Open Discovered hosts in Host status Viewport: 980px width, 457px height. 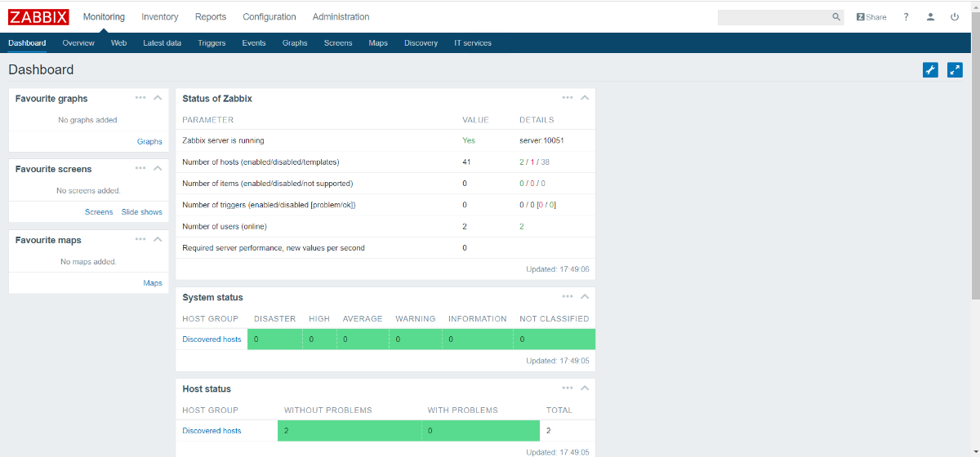click(212, 431)
